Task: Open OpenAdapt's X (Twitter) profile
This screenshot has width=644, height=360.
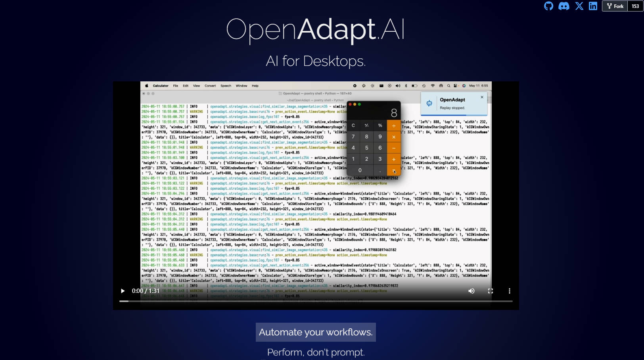Action: tap(579, 6)
